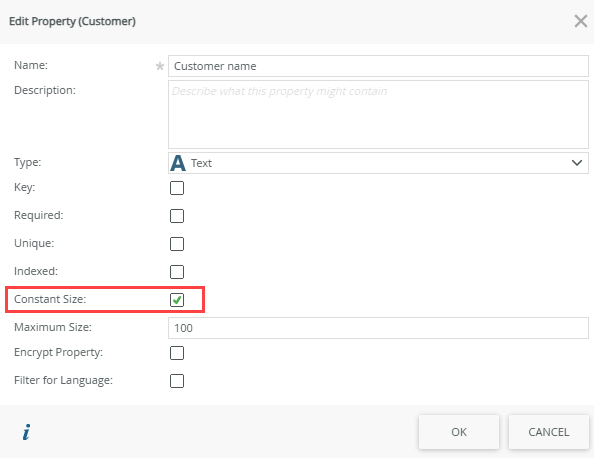
Task: Enable the Indexed checkbox
Action: [177, 272]
